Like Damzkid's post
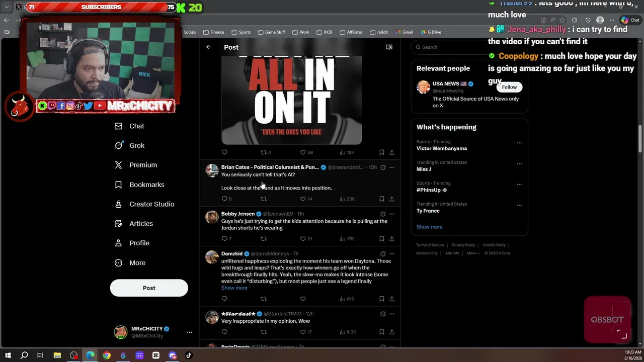This screenshot has height=362, width=644. (303, 299)
